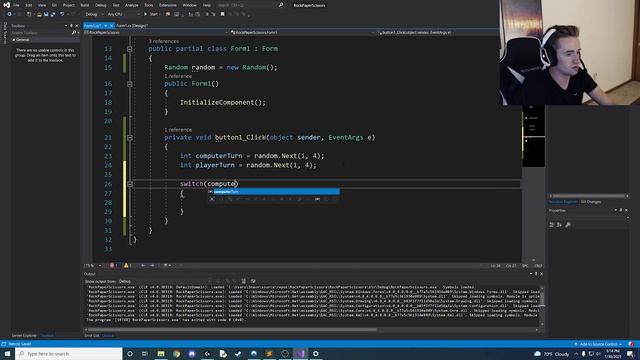The height and width of the screenshot is (360, 640).
Task: Click the Windows Start button
Action: click(7, 353)
